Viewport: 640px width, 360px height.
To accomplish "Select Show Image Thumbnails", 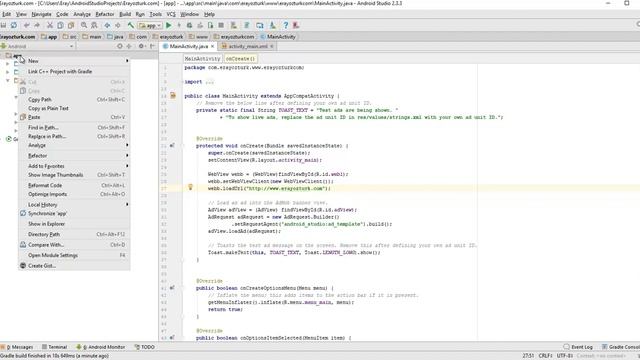I will pyautogui.click(x=74, y=175).
